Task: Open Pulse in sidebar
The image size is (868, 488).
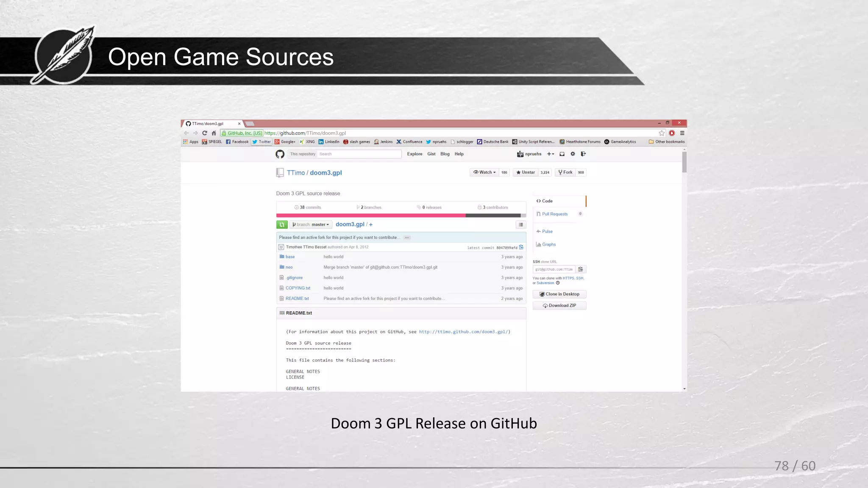Action: point(545,231)
